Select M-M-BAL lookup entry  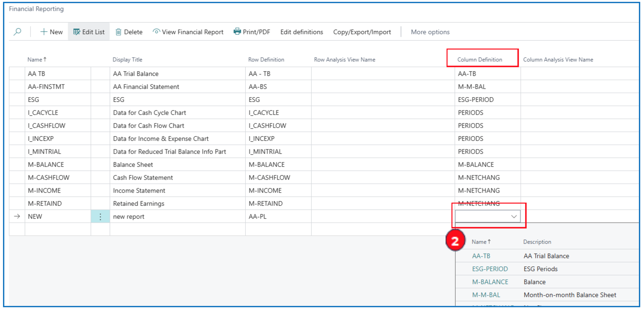click(486, 295)
